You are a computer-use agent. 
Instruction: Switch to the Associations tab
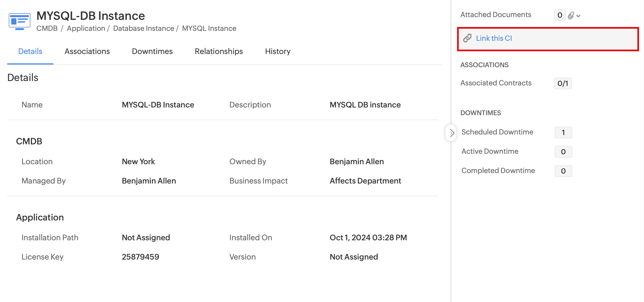[x=87, y=51]
